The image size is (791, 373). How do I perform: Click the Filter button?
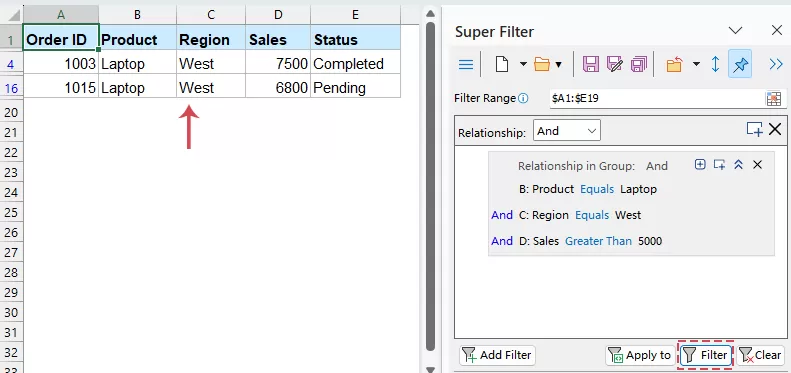pos(706,355)
